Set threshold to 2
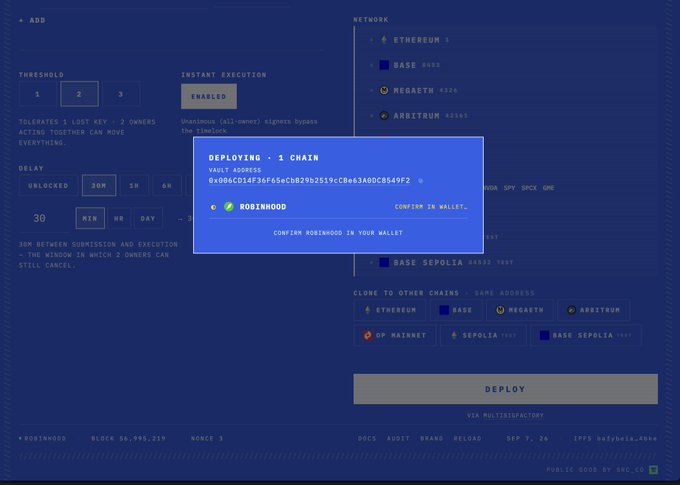680x485 pixels. pyautogui.click(x=79, y=94)
